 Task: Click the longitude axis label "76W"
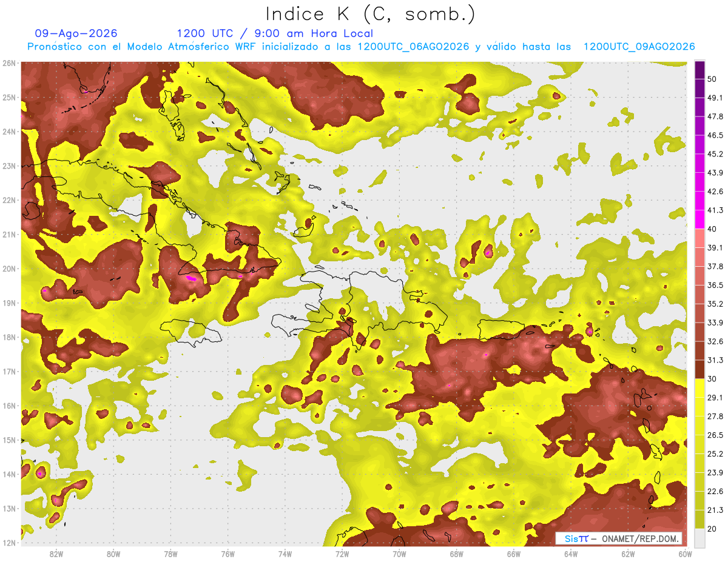pos(227,554)
